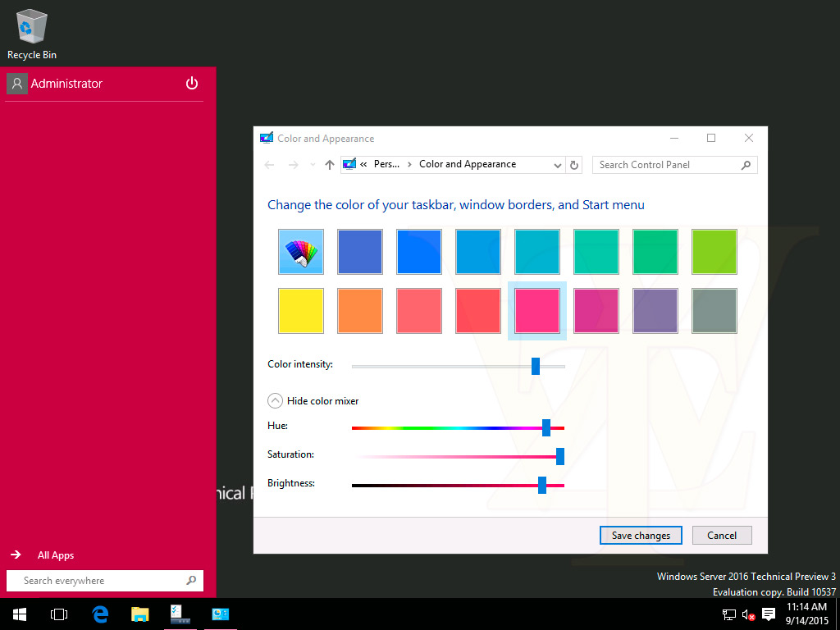Click the Task View taskbar icon

[59, 614]
